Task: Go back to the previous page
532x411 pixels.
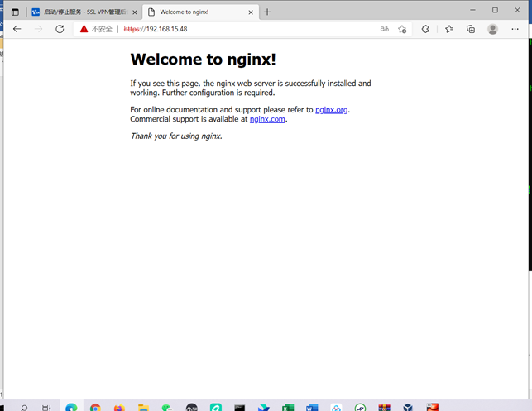Action: (x=17, y=29)
